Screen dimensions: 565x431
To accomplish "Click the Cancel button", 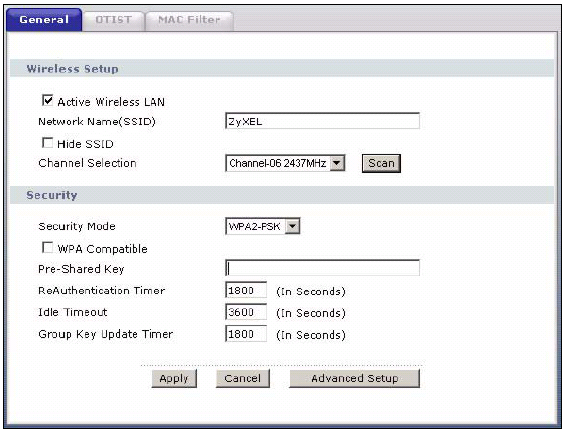I will [243, 378].
